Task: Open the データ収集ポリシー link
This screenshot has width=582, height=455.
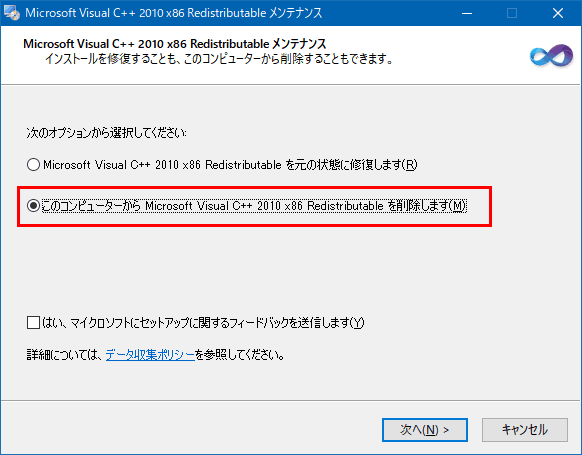Action: (150, 355)
